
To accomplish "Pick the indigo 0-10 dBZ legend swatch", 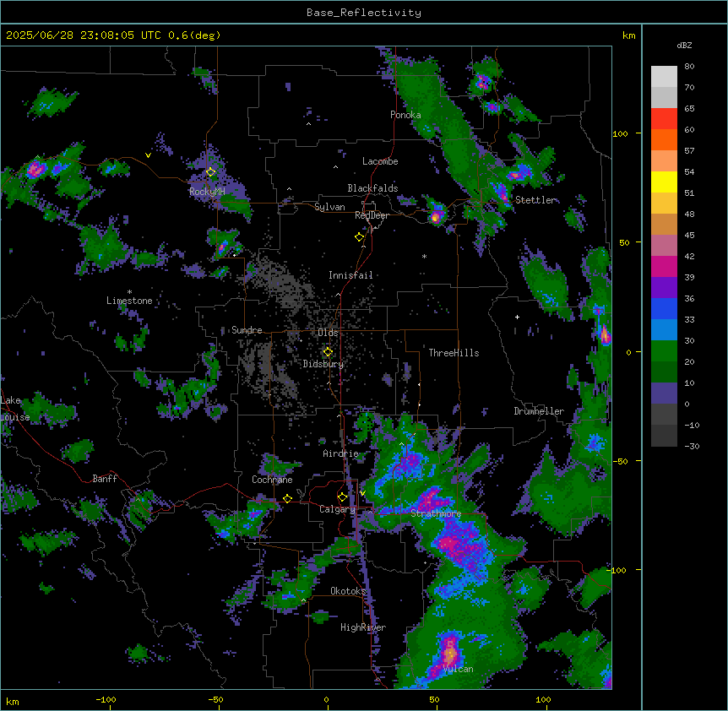I will tap(664, 393).
